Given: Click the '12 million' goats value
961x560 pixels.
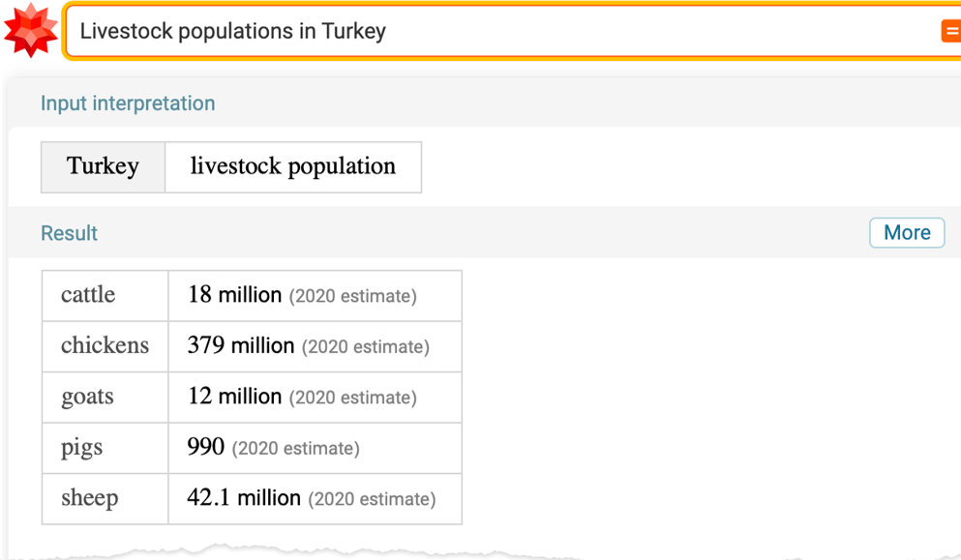Looking at the screenshot, I should (234, 397).
